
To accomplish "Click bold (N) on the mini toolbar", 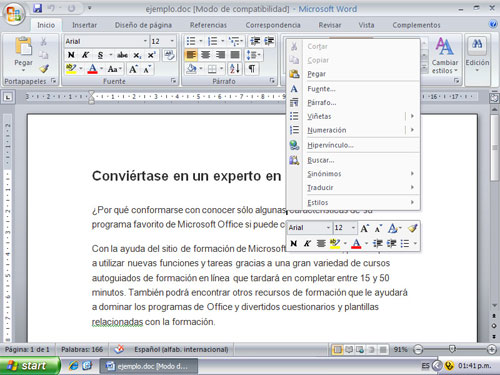I will (294, 243).
